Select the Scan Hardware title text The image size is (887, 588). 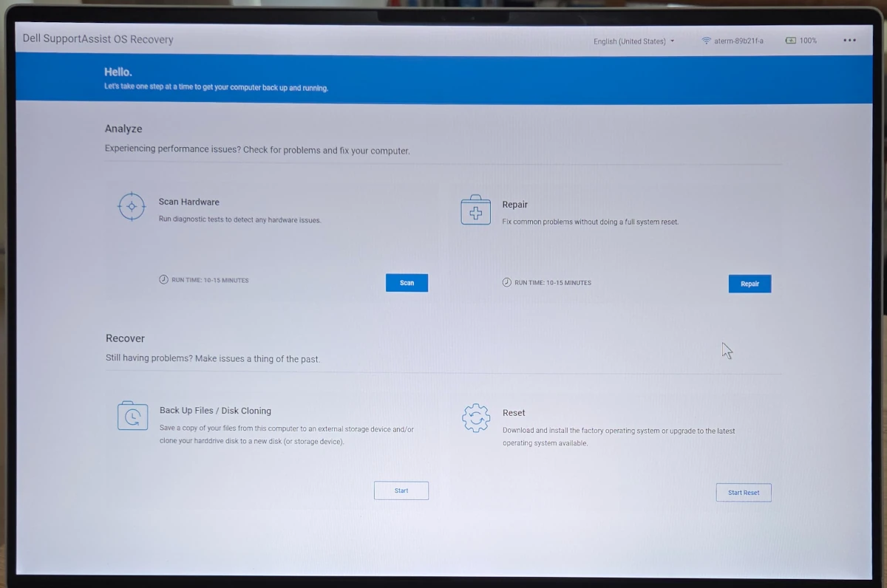pos(188,202)
